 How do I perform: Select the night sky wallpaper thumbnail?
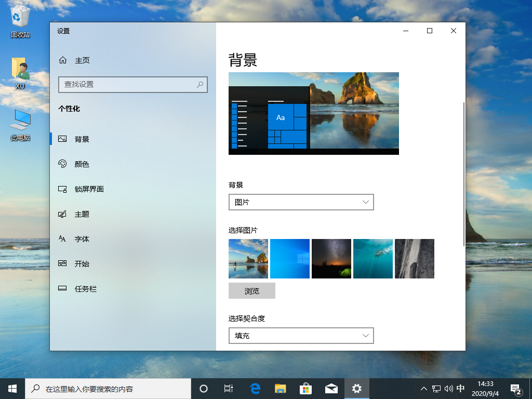(x=331, y=258)
